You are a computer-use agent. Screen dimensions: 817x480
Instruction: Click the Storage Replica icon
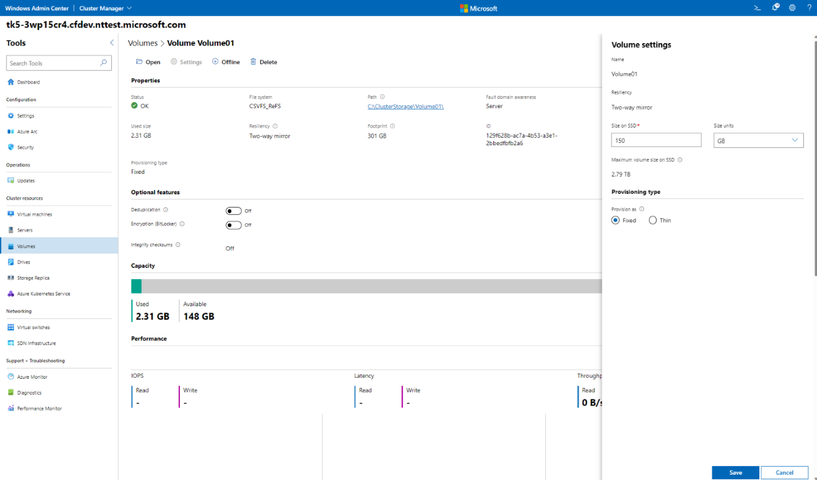click(10, 278)
